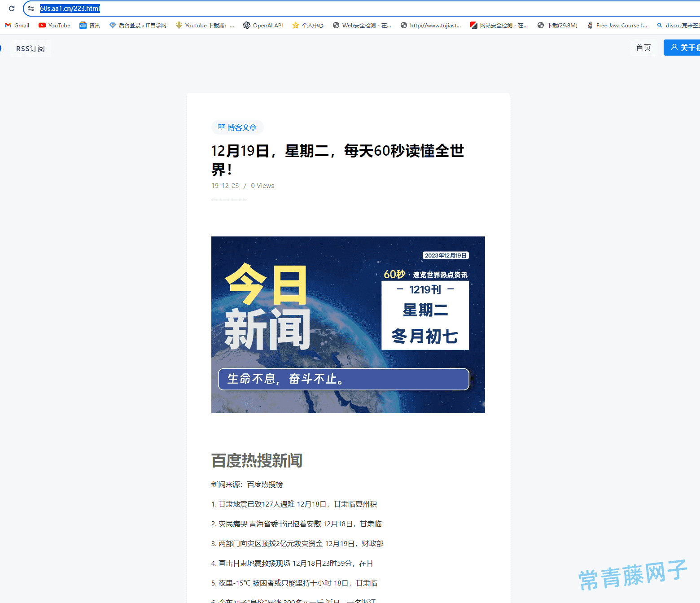This screenshot has height=603, width=700.
Task: Click the 0 Views counter
Action: click(262, 186)
